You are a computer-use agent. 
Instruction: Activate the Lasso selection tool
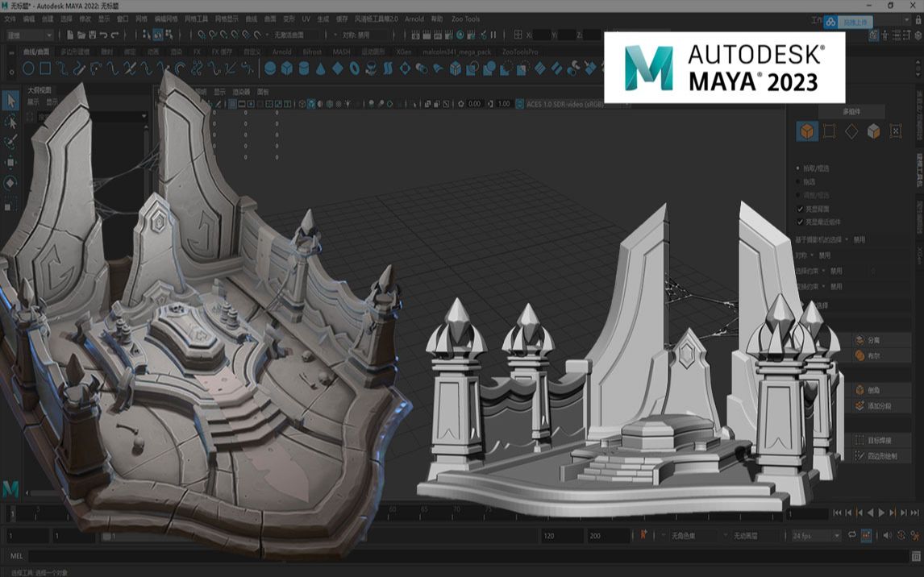[10, 122]
